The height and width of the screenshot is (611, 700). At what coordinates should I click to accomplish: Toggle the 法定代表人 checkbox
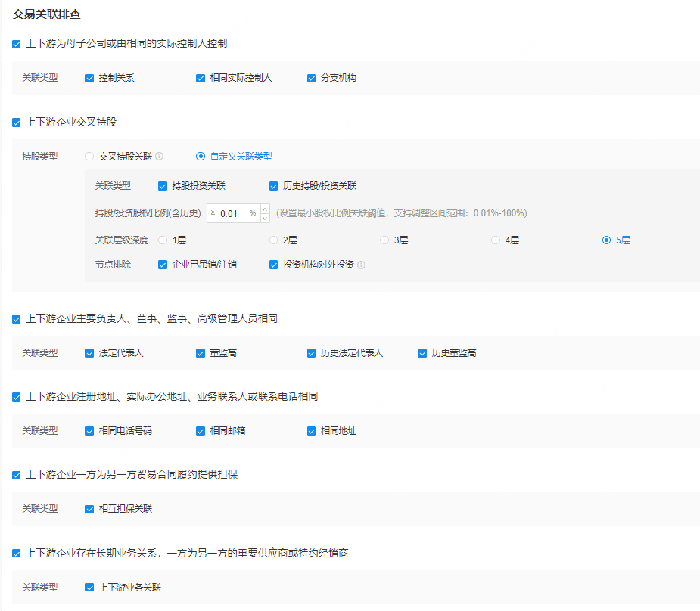(x=89, y=354)
